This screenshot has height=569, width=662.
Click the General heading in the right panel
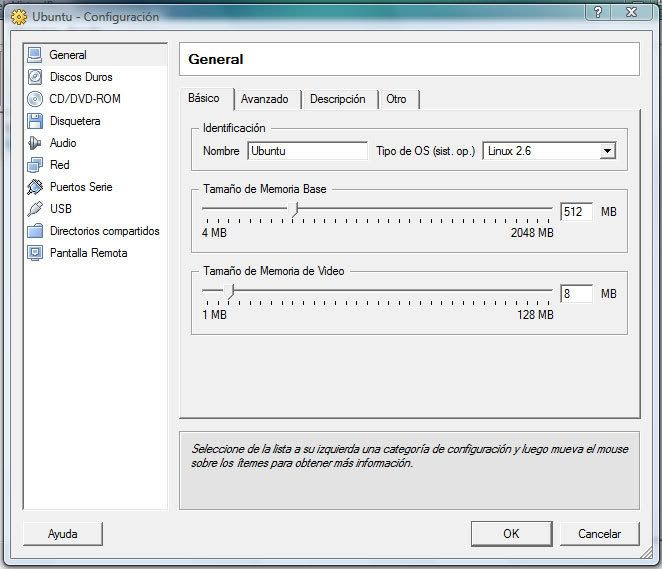point(216,59)
